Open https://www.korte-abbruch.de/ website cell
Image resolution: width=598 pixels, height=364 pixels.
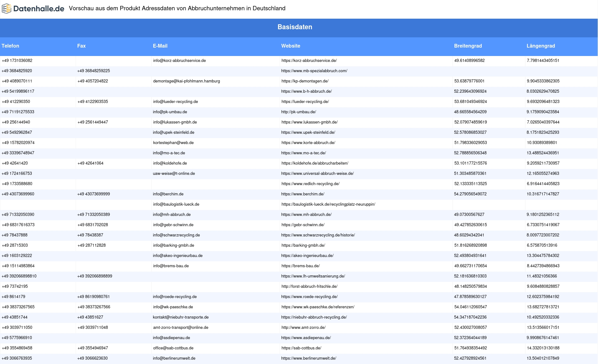coord(308,143)
